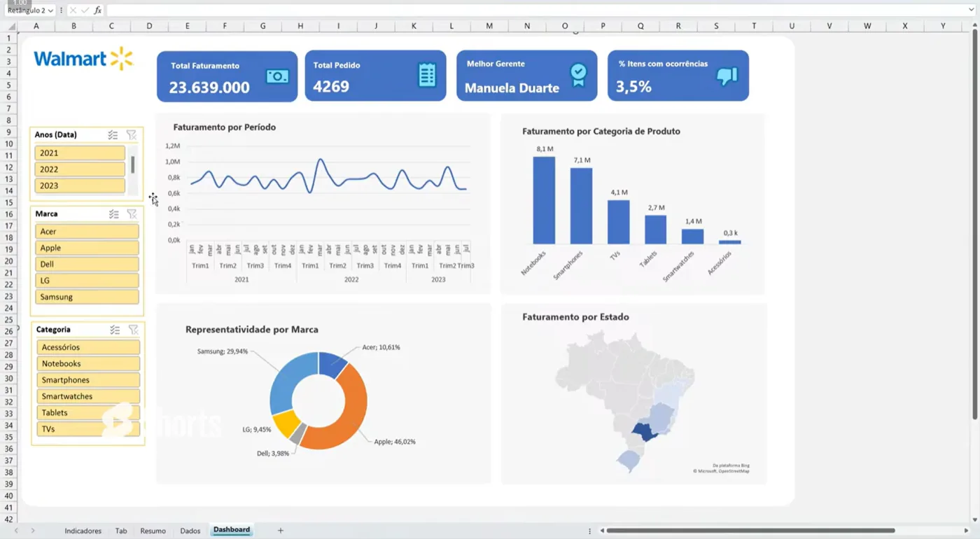
Task: Open the Tab sheet tab
Action: pos(121,531)
